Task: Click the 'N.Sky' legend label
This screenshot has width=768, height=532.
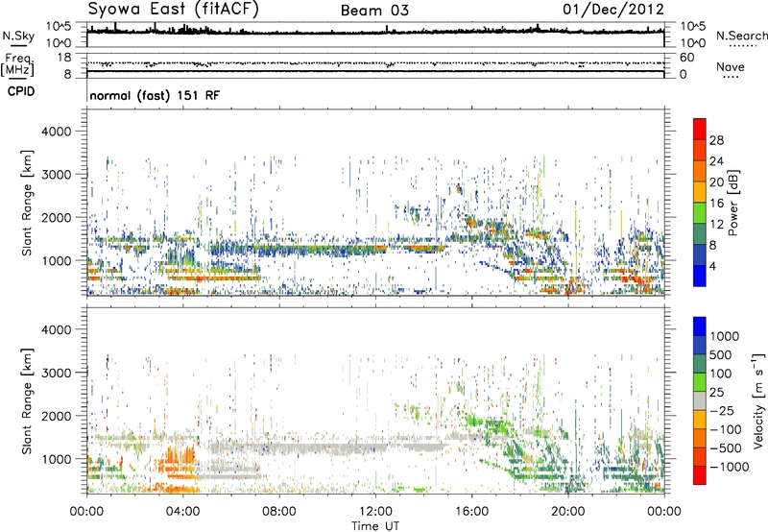Action: pos(18,36)
